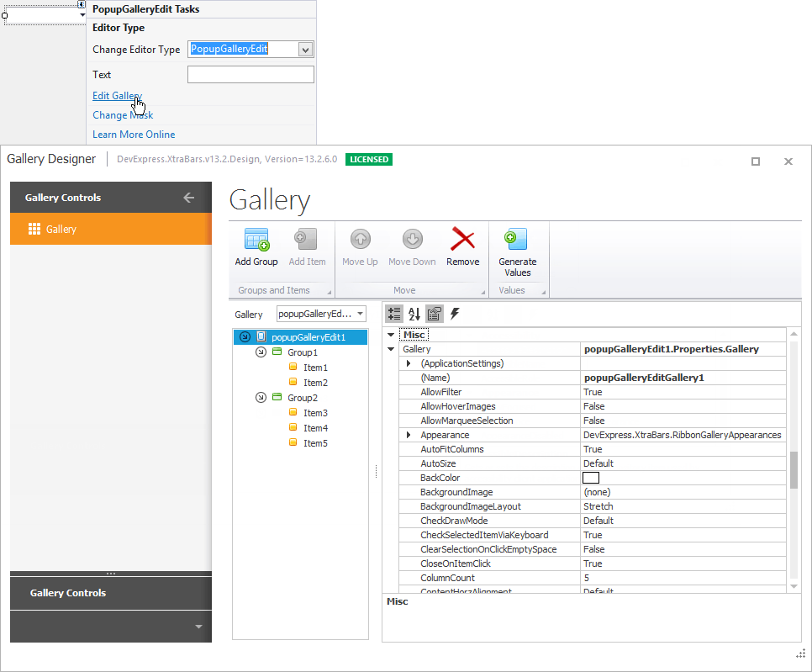
Task: Click the Learn More Online link
Action: click(x=134, y=135)
